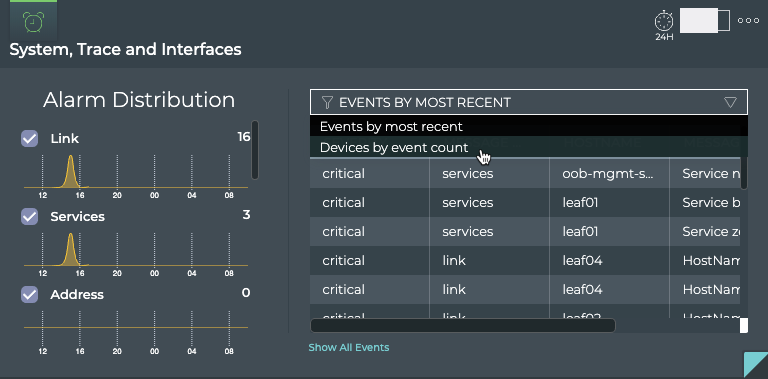Uncheck the Services alarm checkbox
The height and width of the screenshot is (379, 768).
29,216
